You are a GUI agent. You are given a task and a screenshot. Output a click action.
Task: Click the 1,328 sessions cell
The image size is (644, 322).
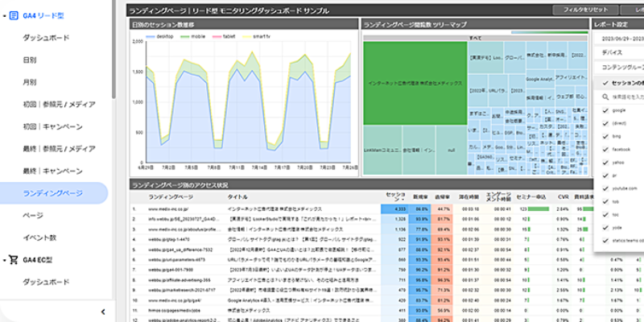coord(395,219)
